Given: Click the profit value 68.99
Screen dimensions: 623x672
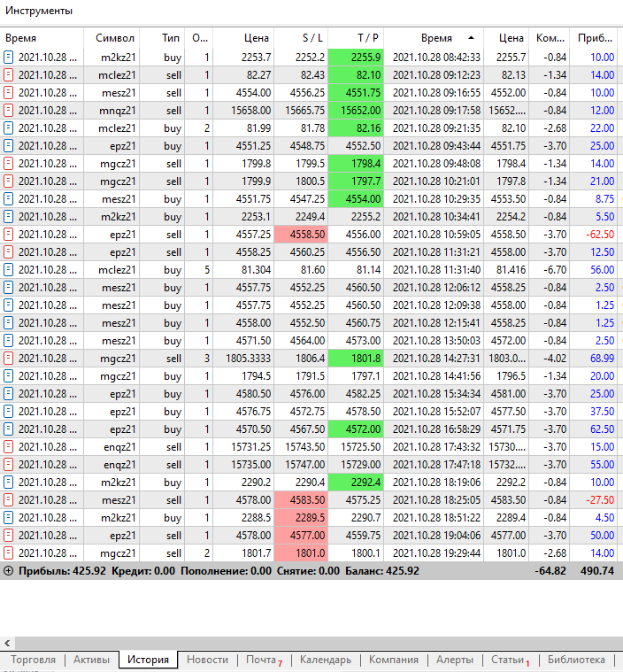Looking at the screenshot, I should click(602, 359).
